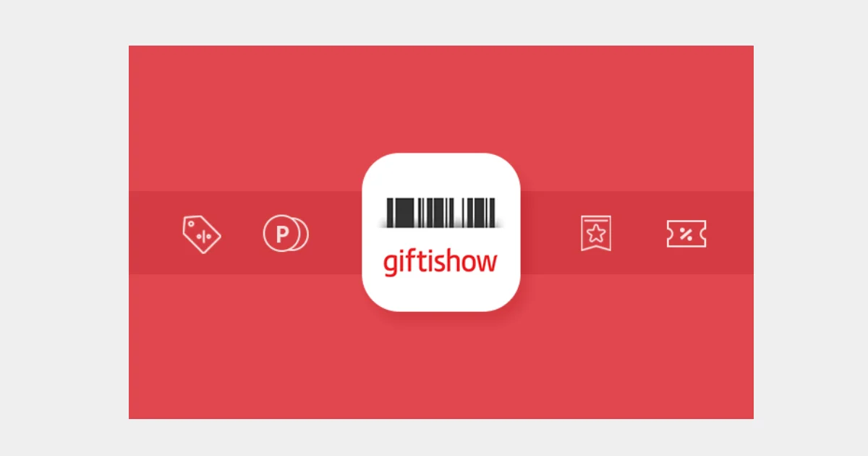The height and width of the screenshot is (456, 868).
Task: Click the light red banner area above the app icon
Action: [441, 99]
